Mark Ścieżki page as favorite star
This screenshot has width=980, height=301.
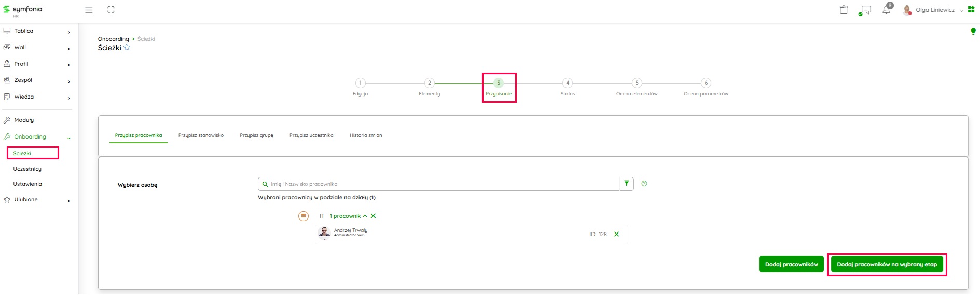(127, 48)
